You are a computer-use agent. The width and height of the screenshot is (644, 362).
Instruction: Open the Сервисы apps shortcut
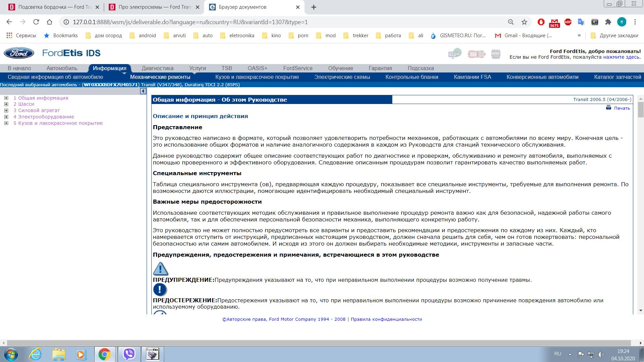pos(21,35)
